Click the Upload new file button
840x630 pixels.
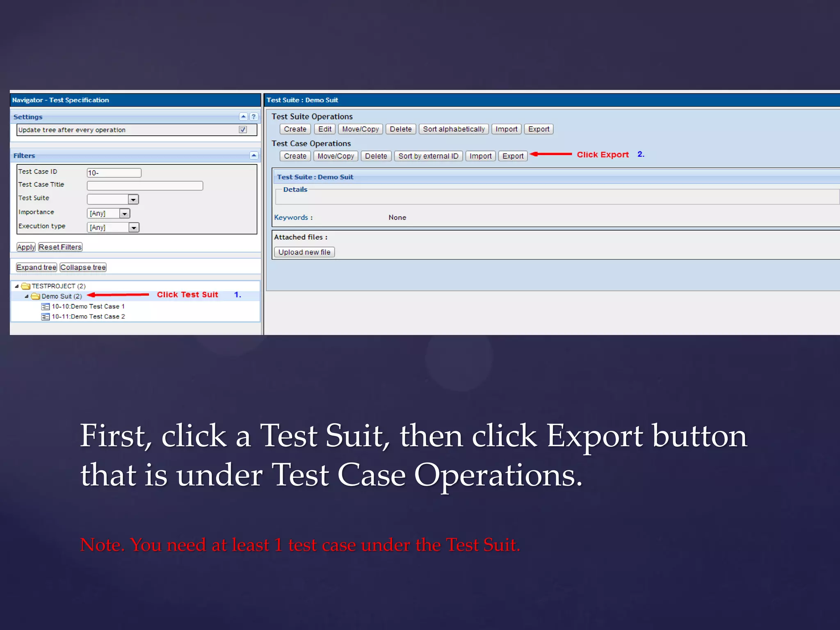304,252
